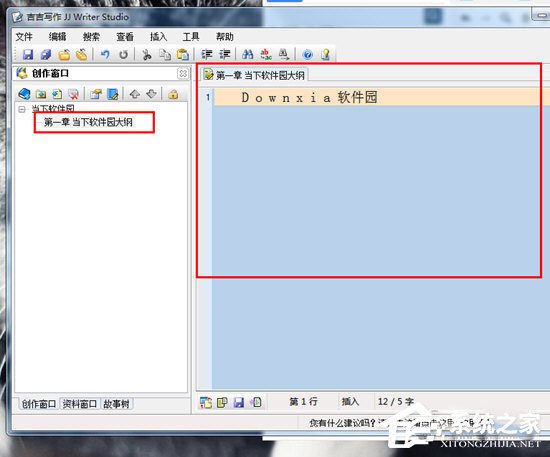Click the Cut scissors icon

pyautogui.click(x=147, y=55)
